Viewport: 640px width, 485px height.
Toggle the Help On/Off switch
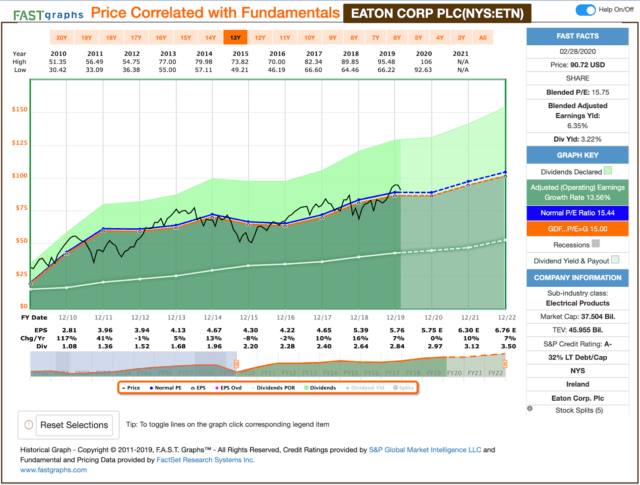click(x=586, y=10)
